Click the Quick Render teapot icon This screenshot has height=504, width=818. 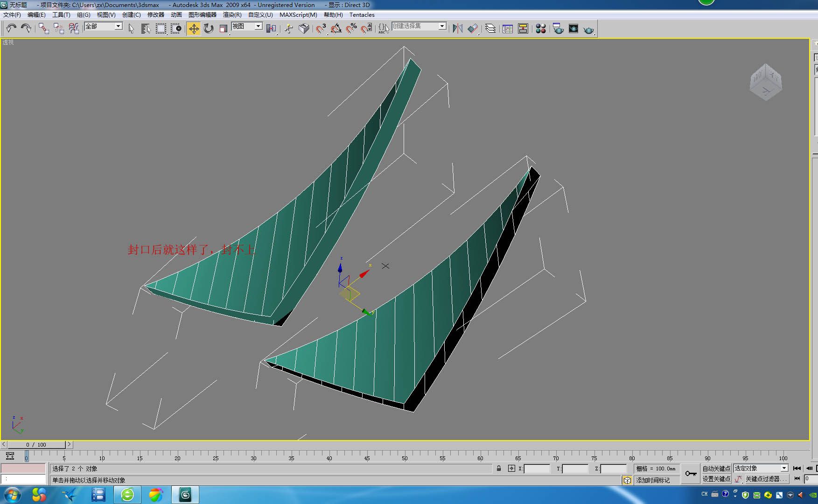click(588, 29)
